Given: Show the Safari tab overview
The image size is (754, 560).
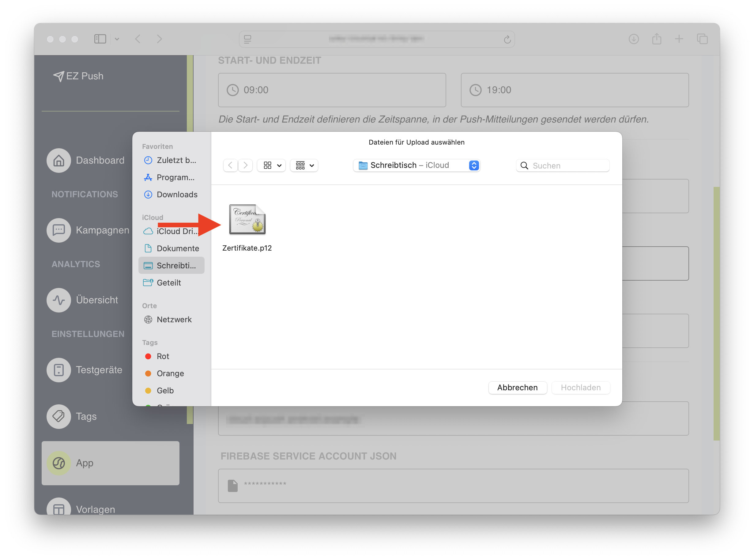Looking at the screenshot, I should point(703,39).
